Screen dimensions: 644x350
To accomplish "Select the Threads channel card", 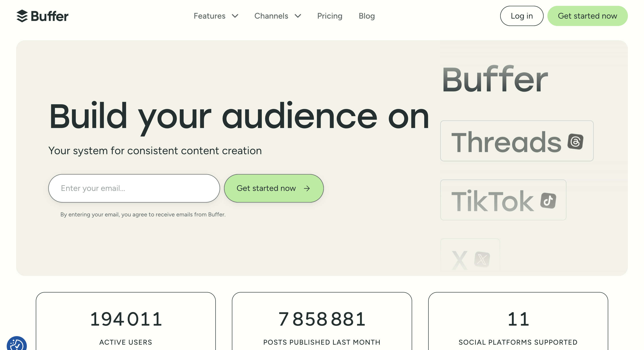I will click(x=517, y=141).
